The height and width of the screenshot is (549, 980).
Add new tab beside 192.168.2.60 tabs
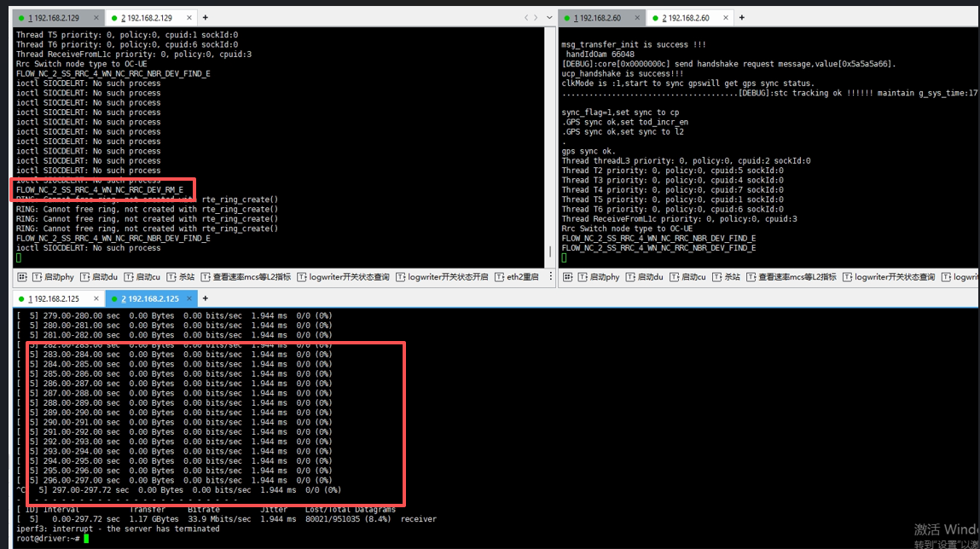[x=741, y=17]
